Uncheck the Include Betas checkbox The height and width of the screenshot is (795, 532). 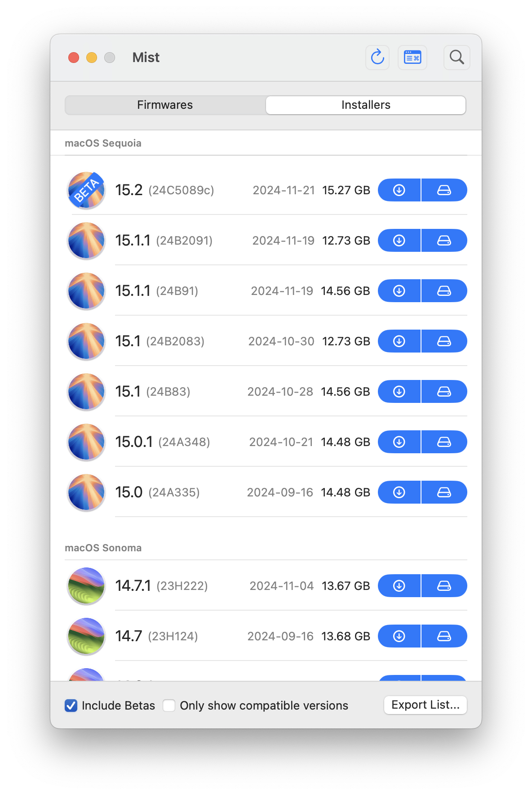click(71, 706)
